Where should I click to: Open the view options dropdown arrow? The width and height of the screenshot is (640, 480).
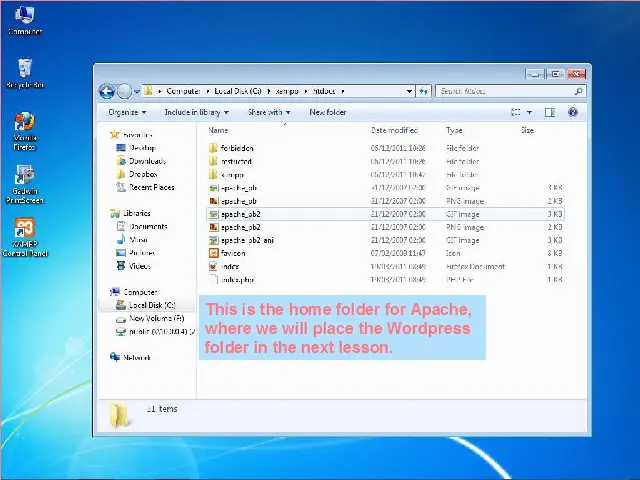tap(529, 112)
